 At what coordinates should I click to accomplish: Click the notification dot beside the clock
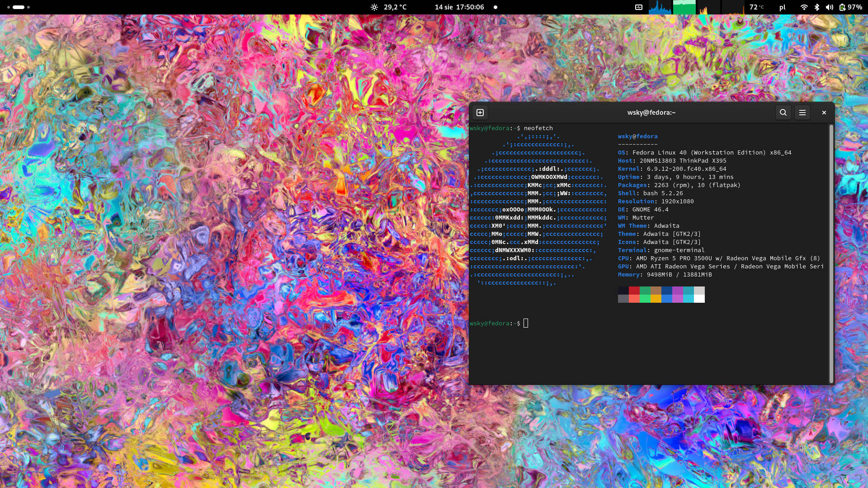(x=495, y=7)
